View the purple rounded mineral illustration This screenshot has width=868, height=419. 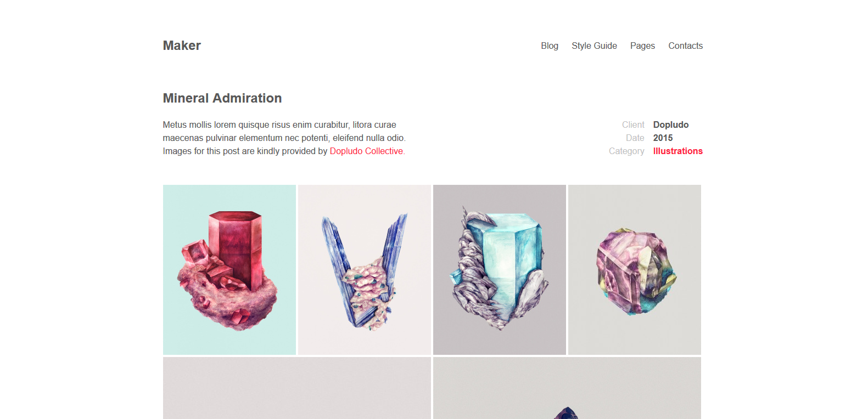click(x=635, y=270)
